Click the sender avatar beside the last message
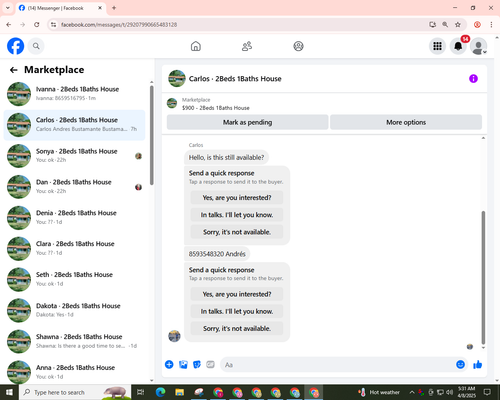Screen dimensions: 500x400 pyautogui.click(x=174, y=336)
